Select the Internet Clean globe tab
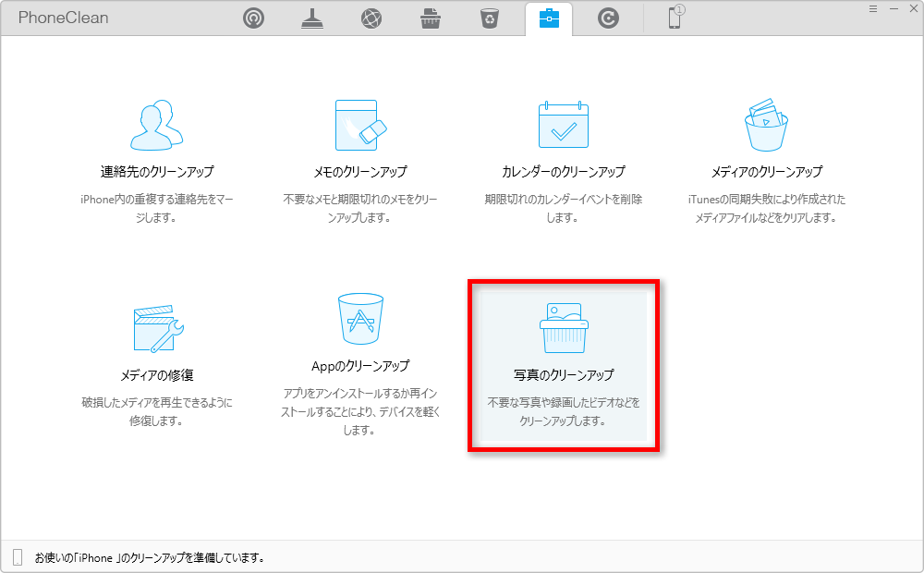This screenshot has width=924, height=573. coord(371,18)
